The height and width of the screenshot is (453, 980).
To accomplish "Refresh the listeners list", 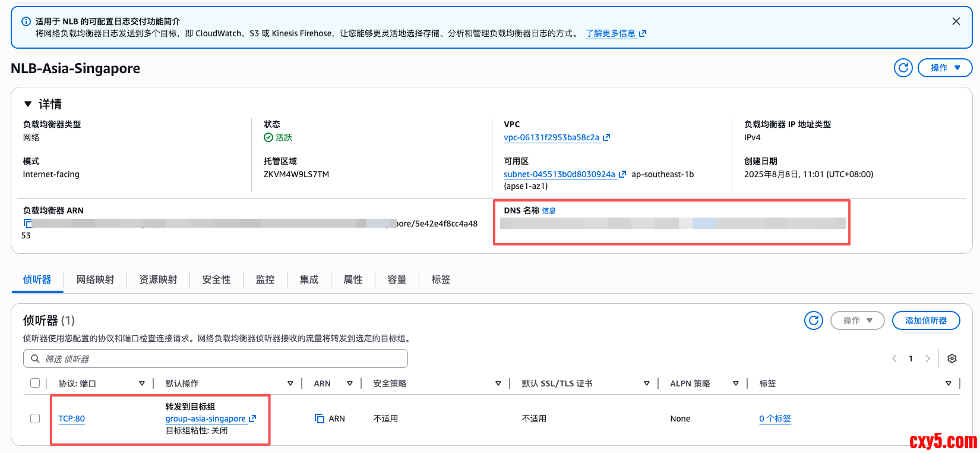I will 813,320.
